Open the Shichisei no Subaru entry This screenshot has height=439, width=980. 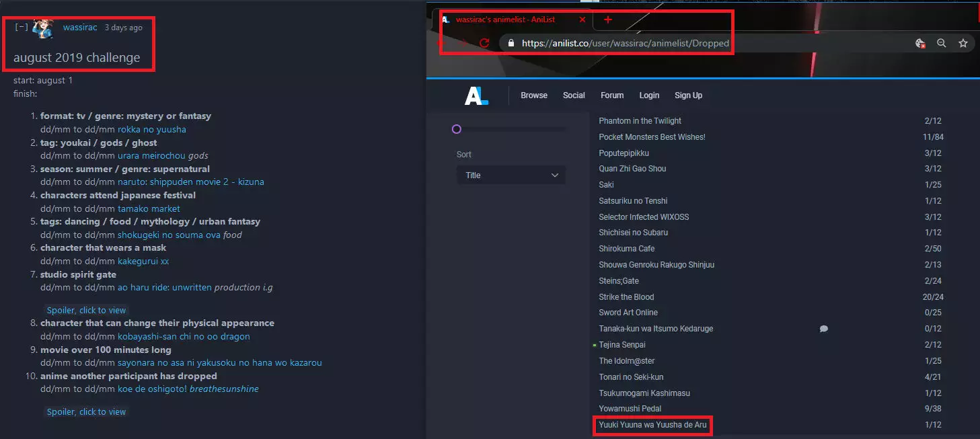click(634, 233)
